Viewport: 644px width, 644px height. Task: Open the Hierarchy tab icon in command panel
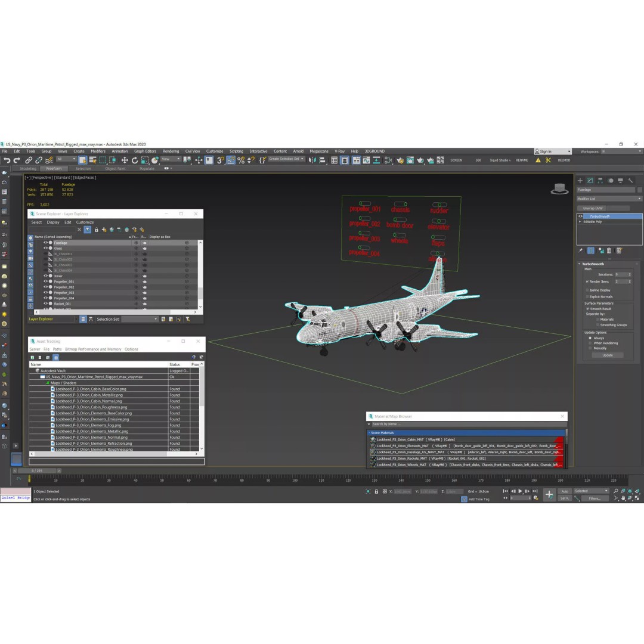pos(600,180)
